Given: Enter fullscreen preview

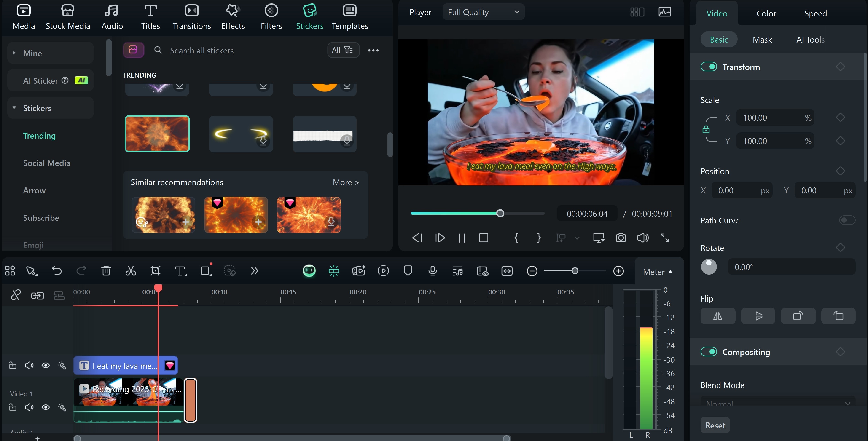Looking at the screenshot, I should click(665, 238).
